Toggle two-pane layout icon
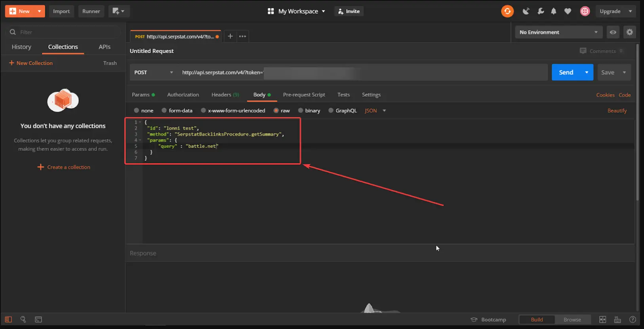 (x=602, y=319)
